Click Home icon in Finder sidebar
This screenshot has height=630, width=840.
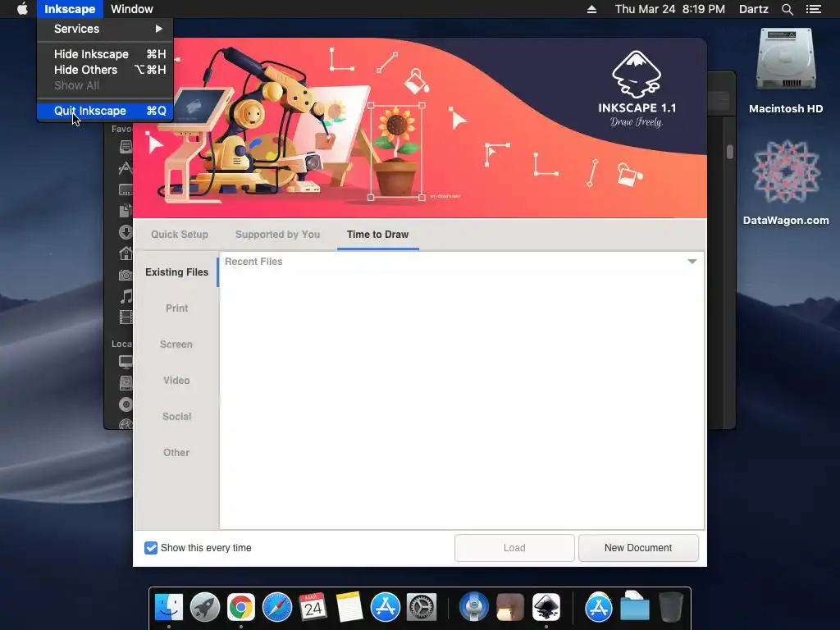[126, 253]
